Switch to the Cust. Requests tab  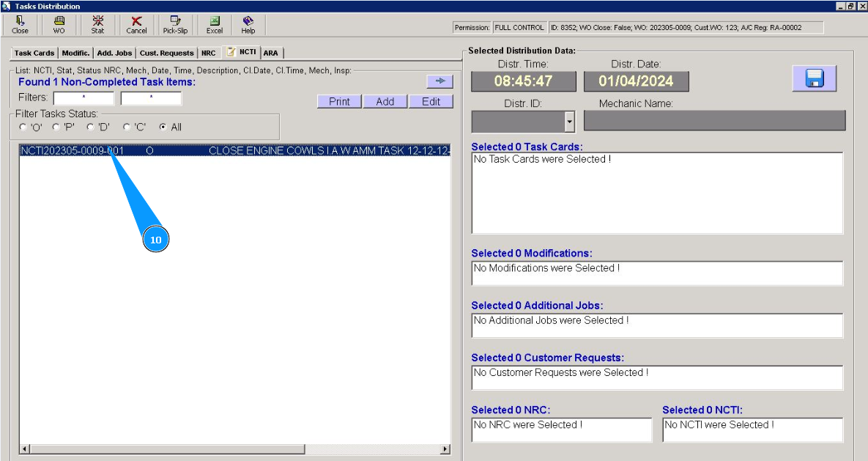tap(166, 54)
